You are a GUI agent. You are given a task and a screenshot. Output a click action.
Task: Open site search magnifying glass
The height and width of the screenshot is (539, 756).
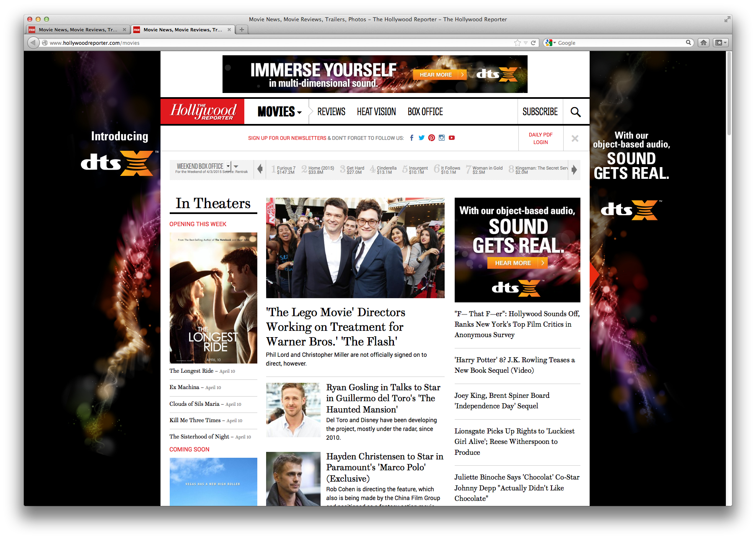tap(576, 112)
